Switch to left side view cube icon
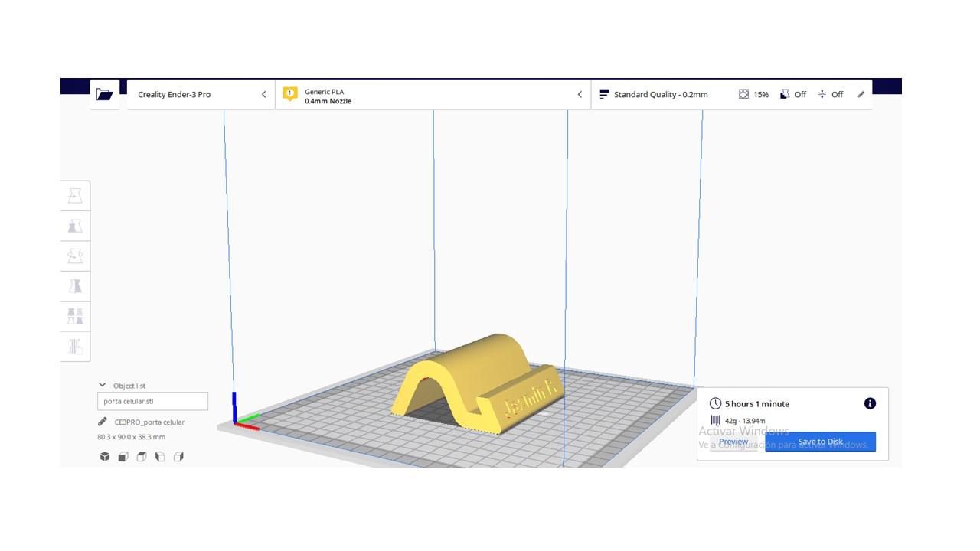 click(160, 457)
